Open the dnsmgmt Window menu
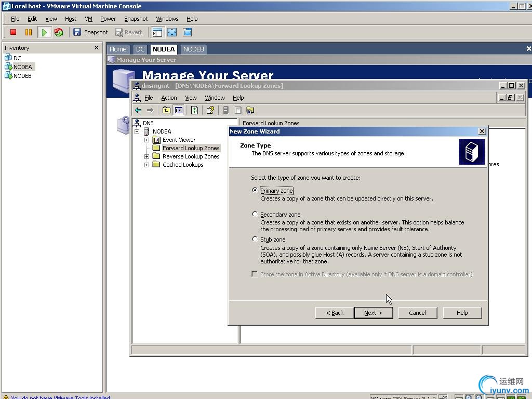The image size is (532, 399). click(x=215, y=98)
